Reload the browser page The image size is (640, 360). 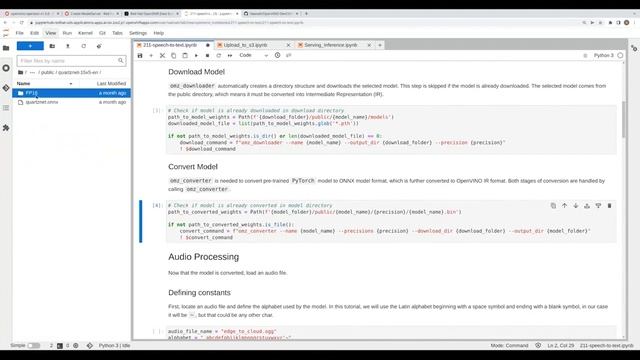click(22, 23)
